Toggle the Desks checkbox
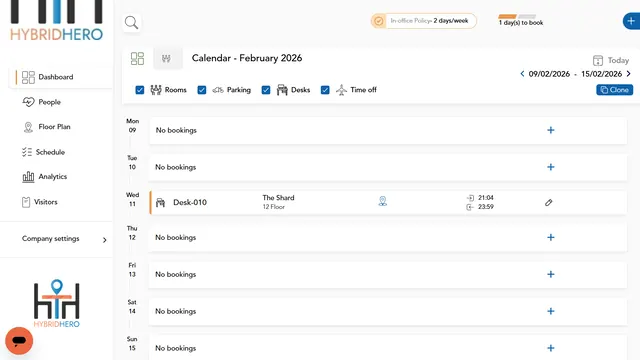This screenshot has height=360, width=640. 266,90
